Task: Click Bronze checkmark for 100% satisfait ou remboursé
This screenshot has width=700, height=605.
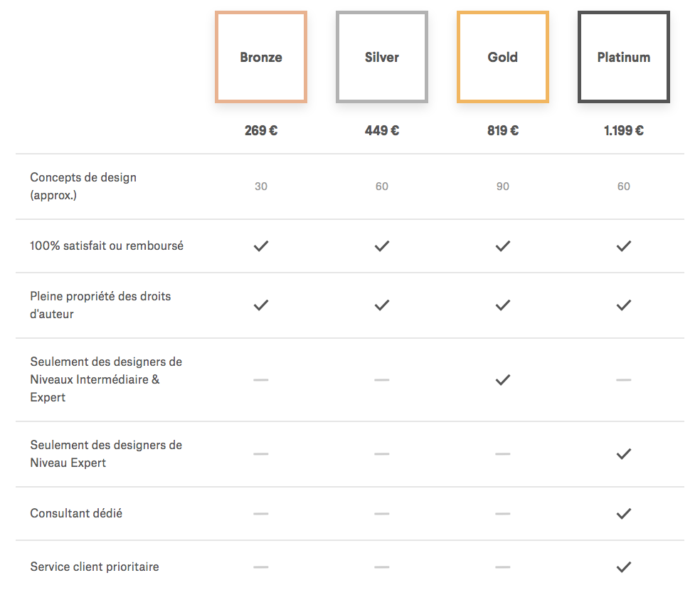Action: click(x=261, y=246)
